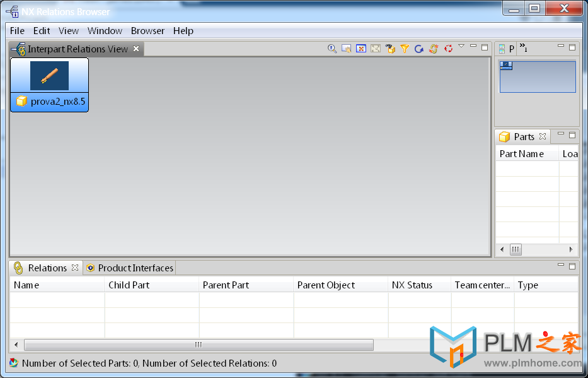Open the Help menu
Screen dimensions: 588x378
tap(183, 31)
